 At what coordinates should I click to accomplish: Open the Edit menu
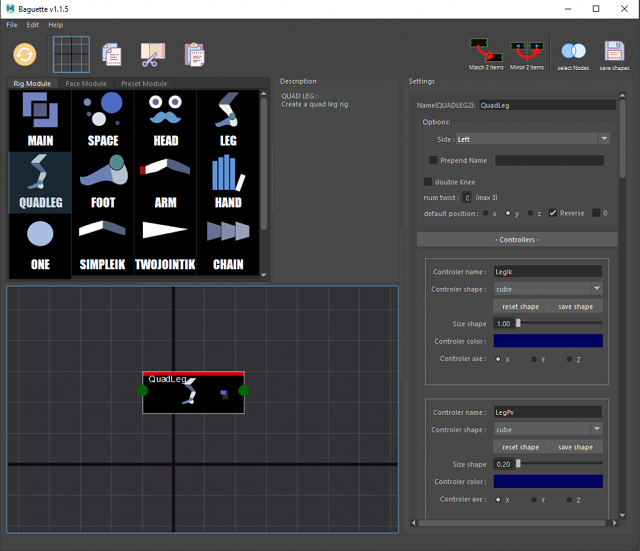pos(33,24)
